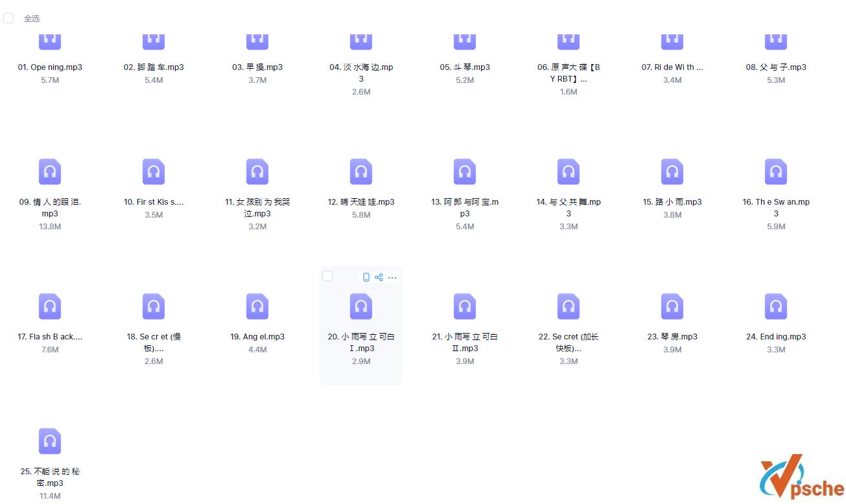Click the 11.4M size under 不能说的秘密
846x504 pixels.
[x=50, y=496]
